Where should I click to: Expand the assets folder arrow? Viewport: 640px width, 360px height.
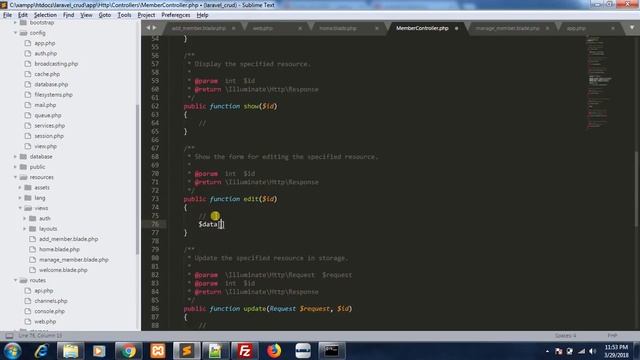20,187
